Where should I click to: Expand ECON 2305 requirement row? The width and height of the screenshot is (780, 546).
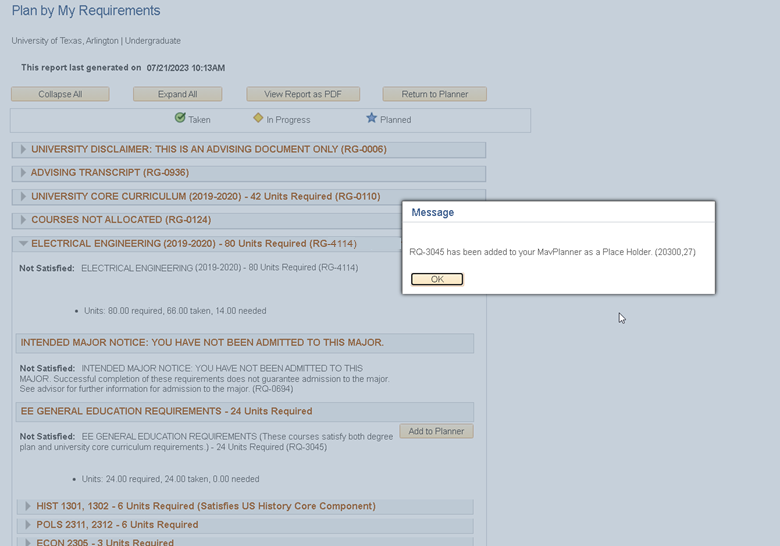click(28, 543)
